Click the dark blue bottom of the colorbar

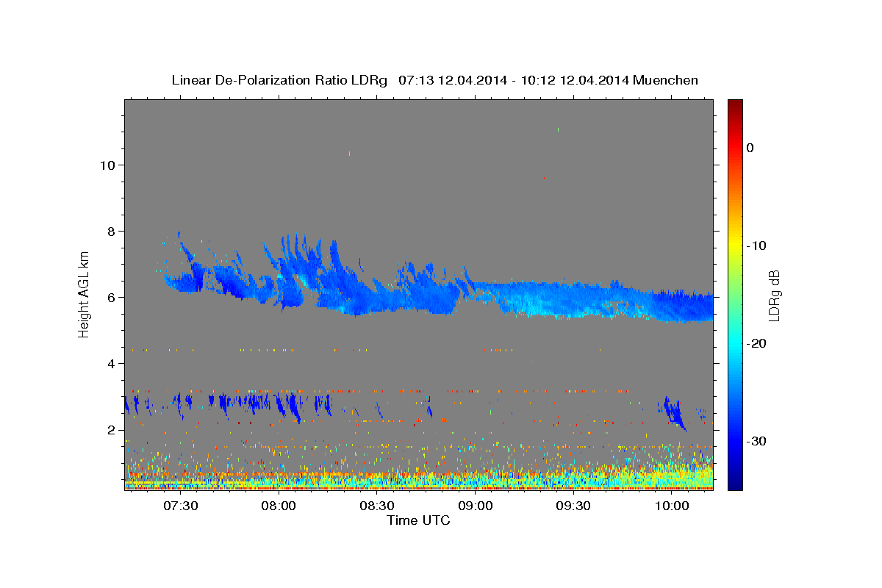[x=735, y=481]
